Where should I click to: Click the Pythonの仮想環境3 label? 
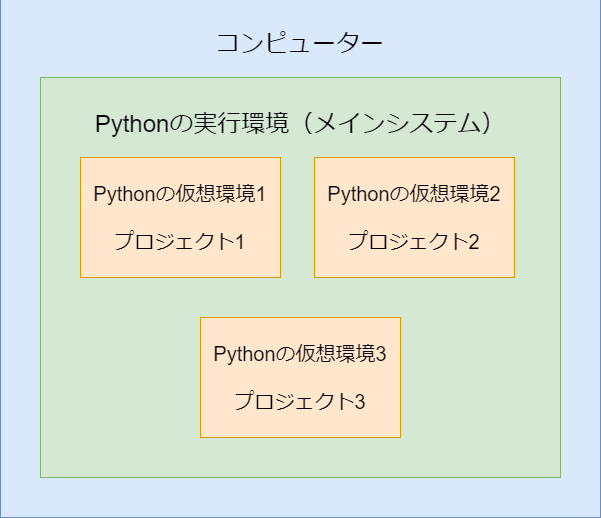click(x=300, y=354)
